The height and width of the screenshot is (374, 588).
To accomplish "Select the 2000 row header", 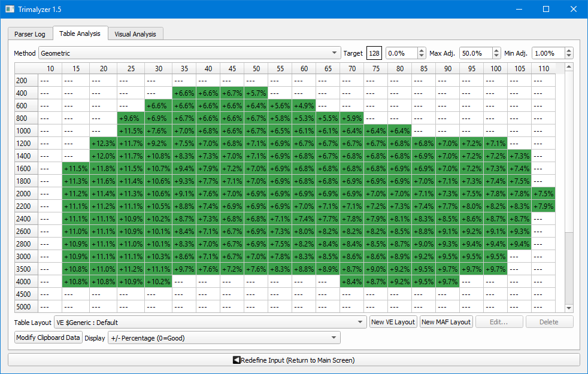I will tap(26, 194).
